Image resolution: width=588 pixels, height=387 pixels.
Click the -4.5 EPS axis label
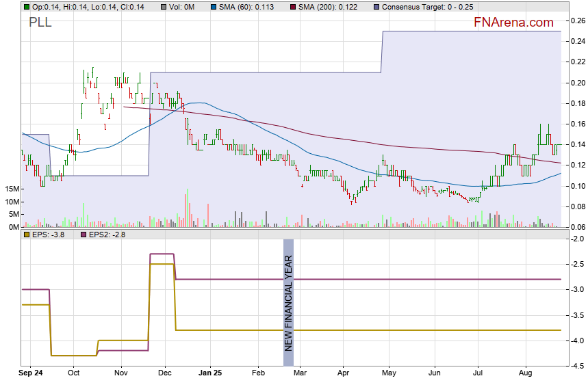pos(576,366)
